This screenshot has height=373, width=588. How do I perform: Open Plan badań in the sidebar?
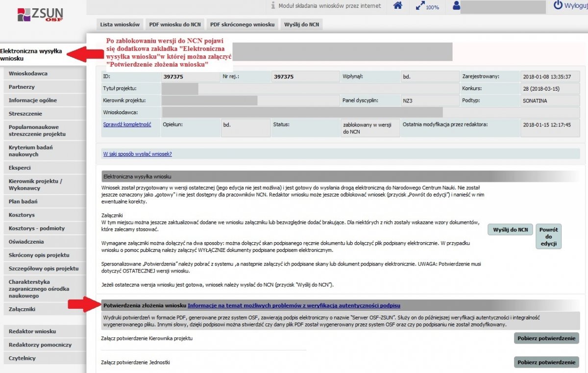tap(45, 201)
